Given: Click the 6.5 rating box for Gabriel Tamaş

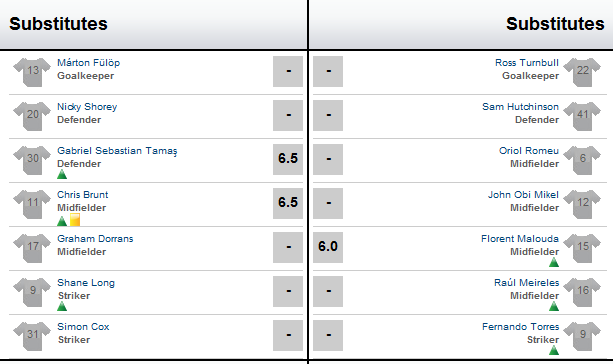Looking at the screenshot, I should point(288,159).
